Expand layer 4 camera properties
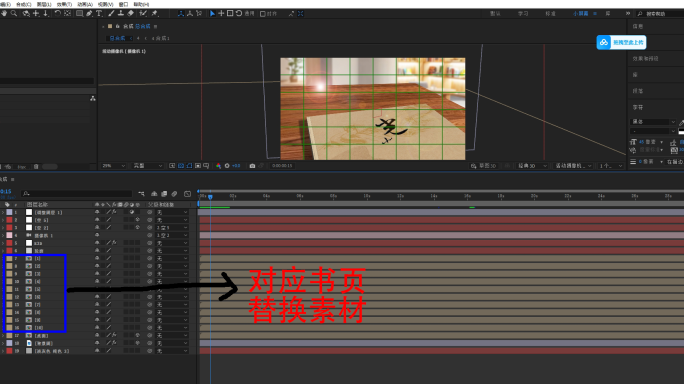 (x=3, y=235)
